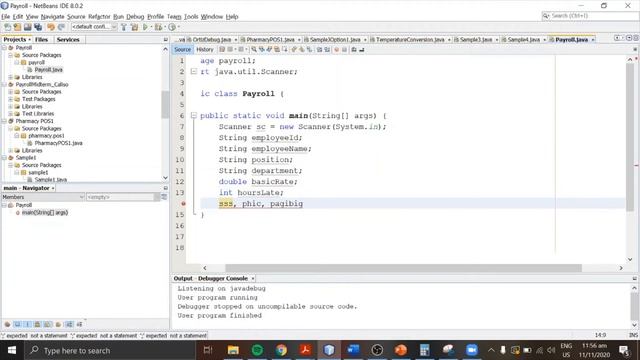
Task: Click the editor Find Selection magnifier icon
Action: pyautogui.click(x=254, y=49)
